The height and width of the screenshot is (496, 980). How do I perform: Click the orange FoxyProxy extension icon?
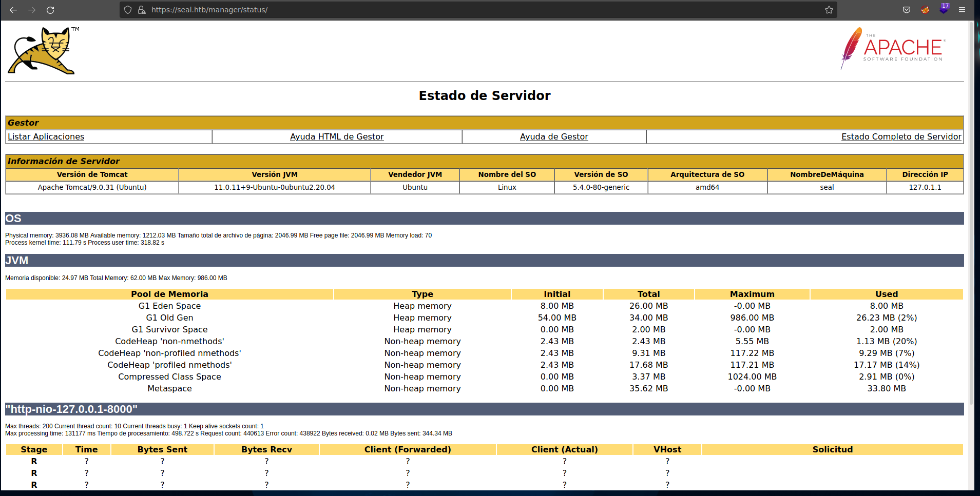pos(925,10)
